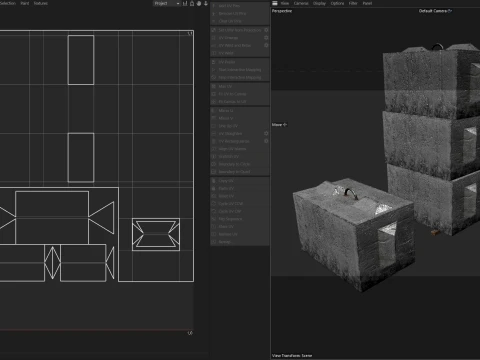Image resolution: width=480 pixels, height=360 pixels.
Task: Click the Flip Sequence icon
Action: (x=214, y=219)
